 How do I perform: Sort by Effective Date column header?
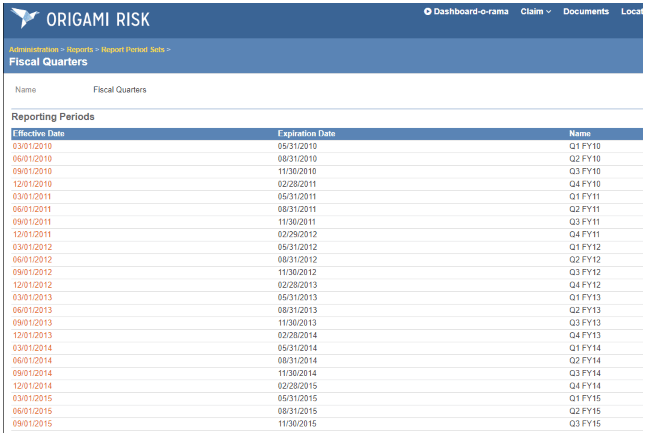38,134
